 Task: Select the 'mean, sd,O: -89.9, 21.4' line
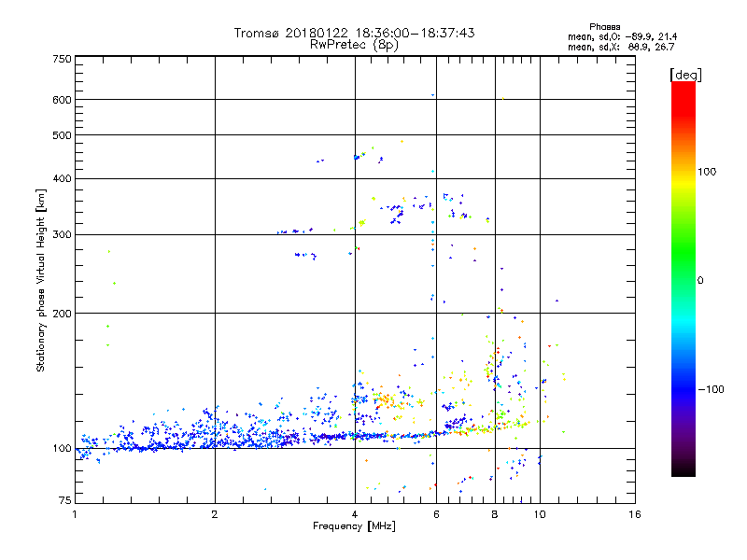point(622,36)
